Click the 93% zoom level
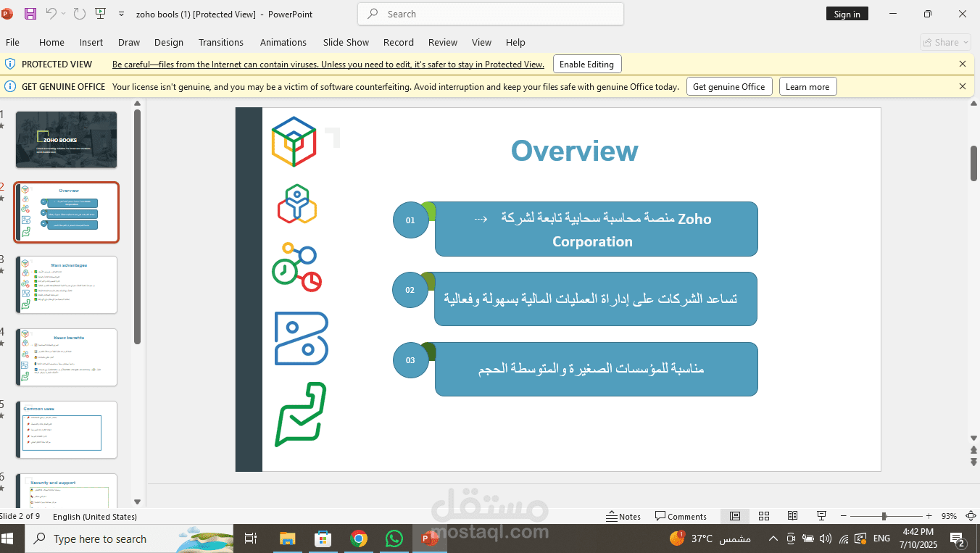 [x=949, y=516]
